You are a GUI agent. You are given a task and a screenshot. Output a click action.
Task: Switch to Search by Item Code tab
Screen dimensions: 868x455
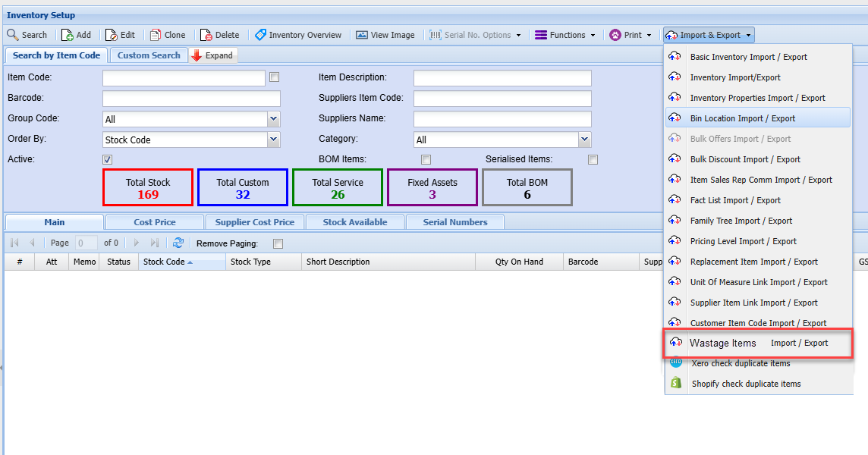coord(56,55)
